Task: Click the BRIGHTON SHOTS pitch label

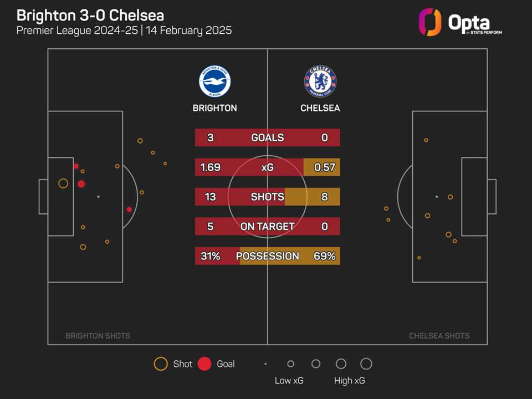Action: click(x=98, y=336)
